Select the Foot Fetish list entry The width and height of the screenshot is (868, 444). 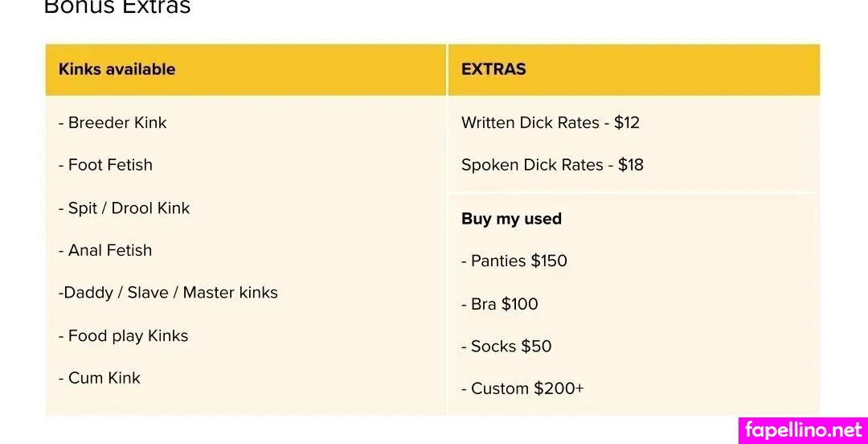(105, 165)
